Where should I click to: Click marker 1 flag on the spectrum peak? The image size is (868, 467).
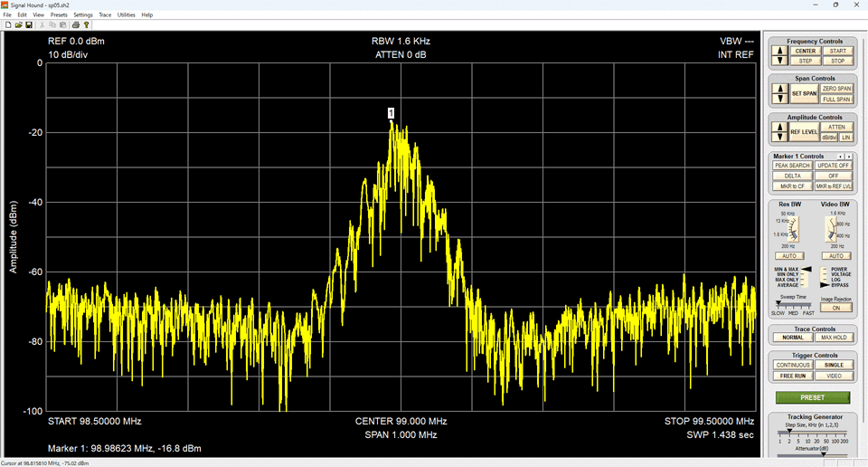(x=391, y=113)
